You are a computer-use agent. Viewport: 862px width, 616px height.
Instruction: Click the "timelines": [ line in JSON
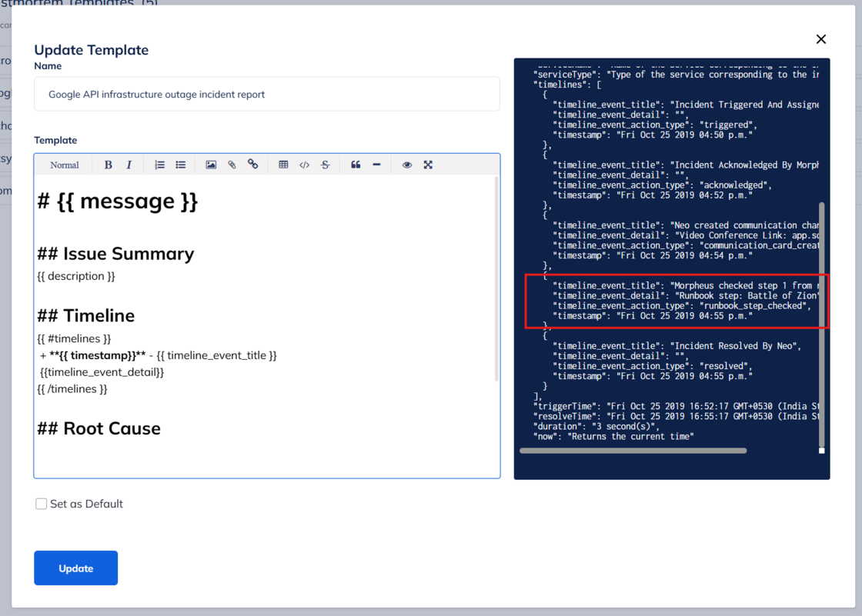click(566, 85)
